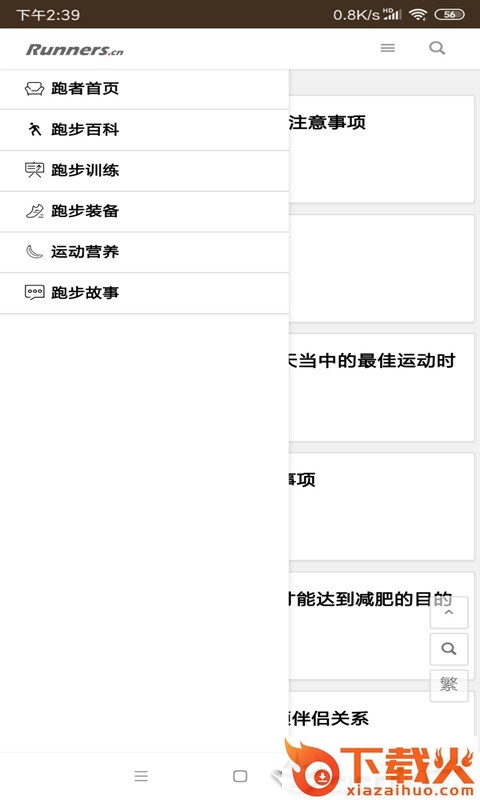
Task: Click the sofa icon beside 跑者首页
Action: pos(34,89)
